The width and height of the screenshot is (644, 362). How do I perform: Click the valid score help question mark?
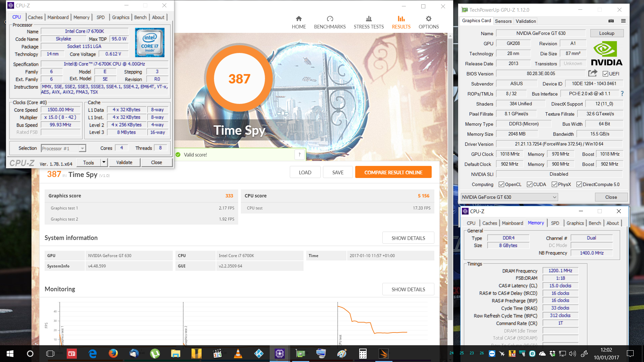[x=300, y=155]
